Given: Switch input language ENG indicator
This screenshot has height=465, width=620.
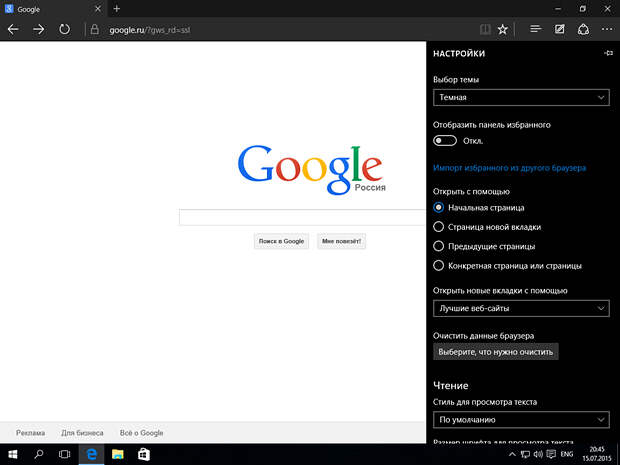Looking at the screenshot, I should click(x=567, y=454).
